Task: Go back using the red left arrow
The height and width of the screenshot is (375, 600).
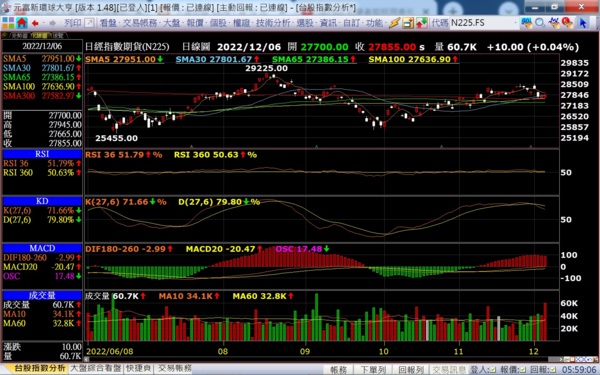Action: (36, 23)
